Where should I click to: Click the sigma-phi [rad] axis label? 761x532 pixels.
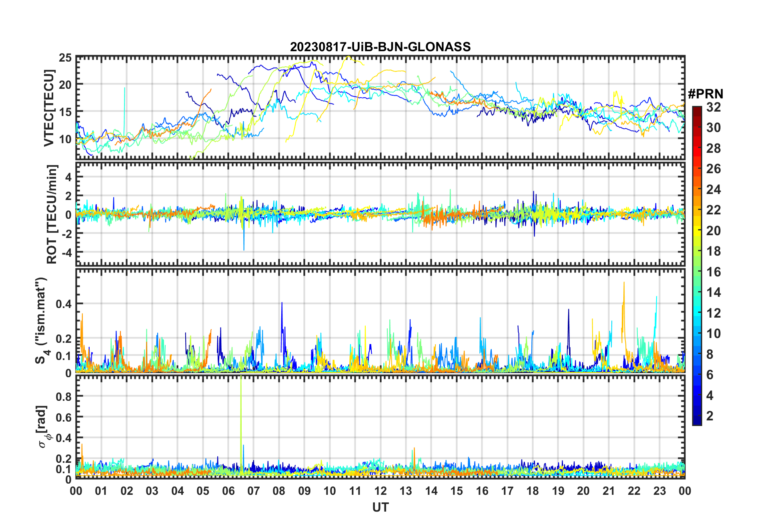43,427
